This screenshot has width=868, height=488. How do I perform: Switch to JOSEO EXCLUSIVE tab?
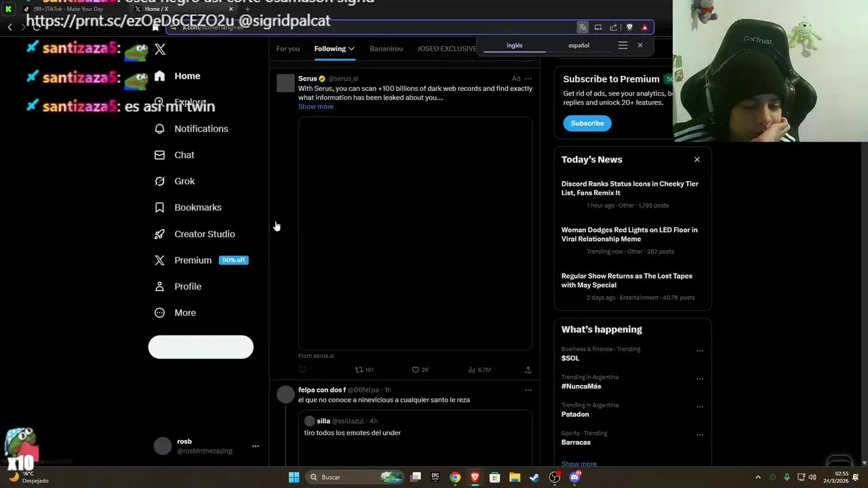(447, 49)
